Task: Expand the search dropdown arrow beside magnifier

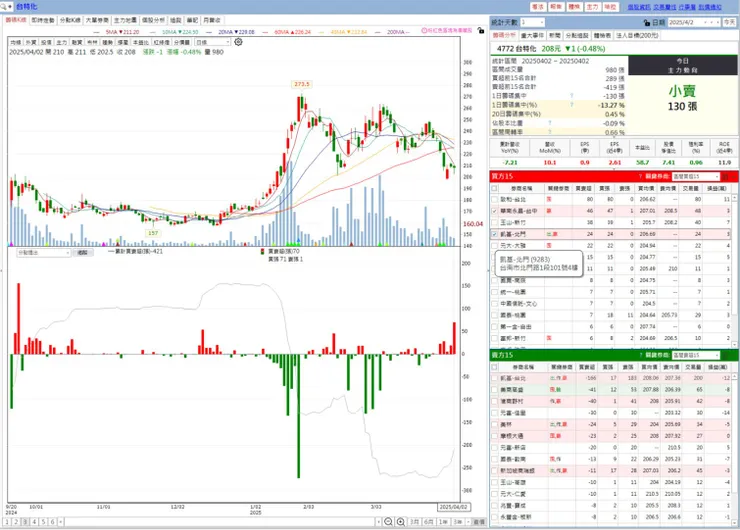Action: click(10, 7)
